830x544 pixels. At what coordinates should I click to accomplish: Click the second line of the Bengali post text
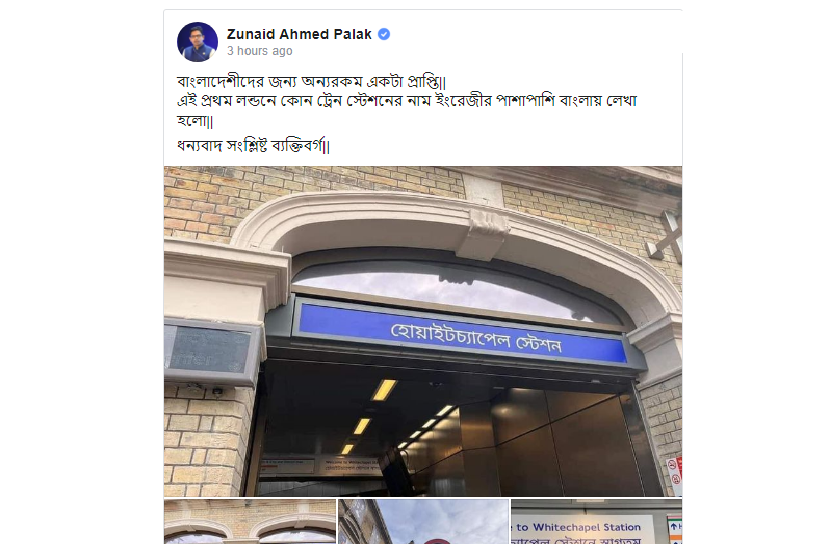click(x=407, y=101)
